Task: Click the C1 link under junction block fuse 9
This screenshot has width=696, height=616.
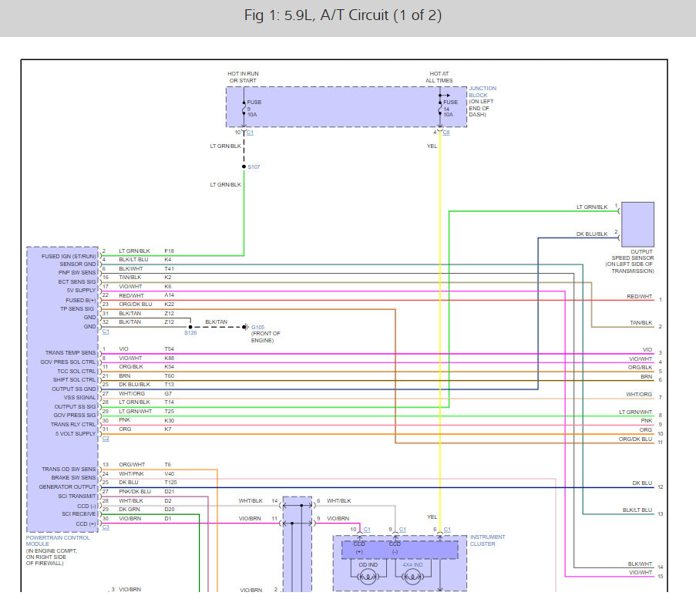Action: 250,133
